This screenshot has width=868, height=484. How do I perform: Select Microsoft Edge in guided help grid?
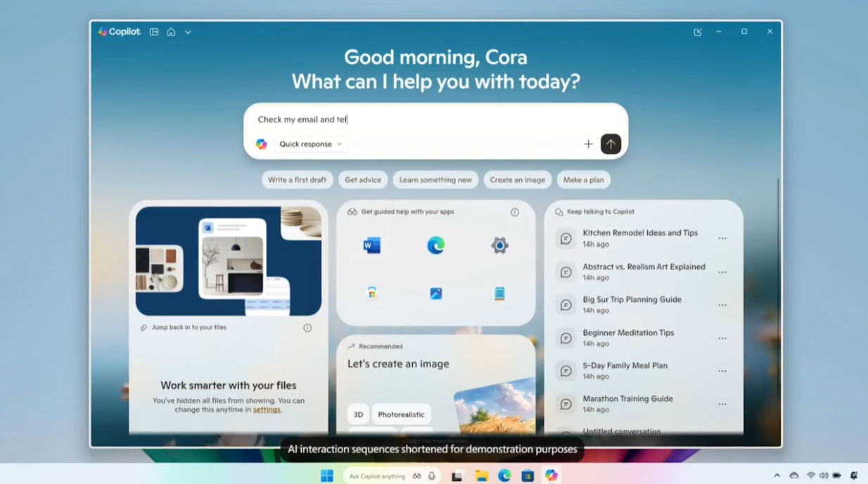point(435,246)
